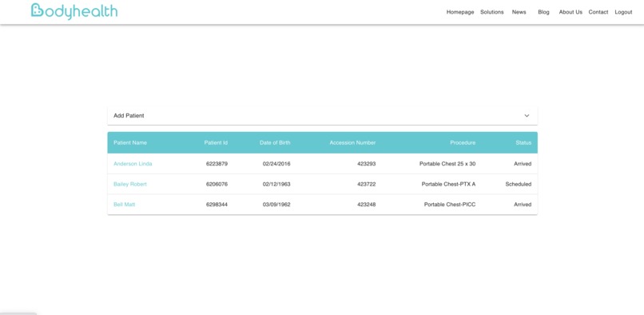Select birth date 03/09/1962

(276, 205)
